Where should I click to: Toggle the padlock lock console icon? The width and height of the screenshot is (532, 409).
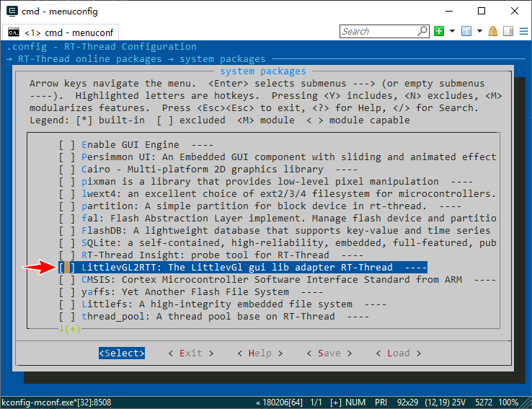click(493, 31)
